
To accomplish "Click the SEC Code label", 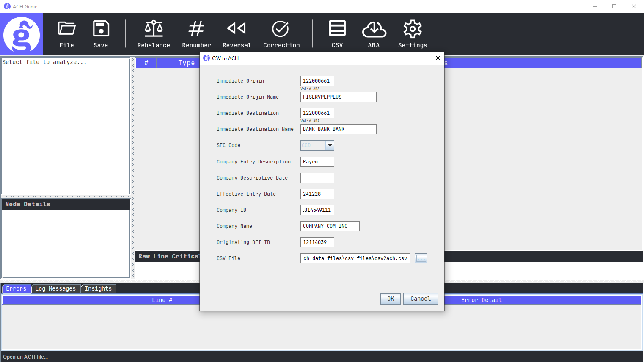I will (228, 145).
